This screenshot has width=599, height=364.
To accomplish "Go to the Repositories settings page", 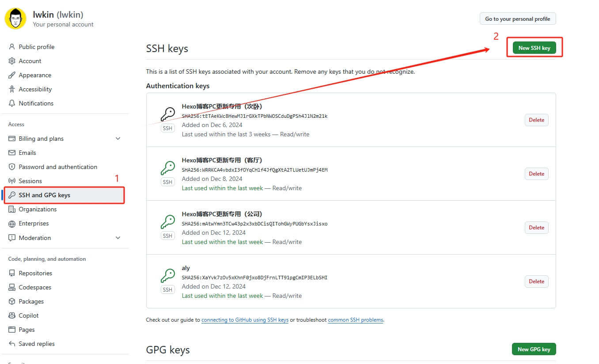I will pyautogui.click(x=35, y=273).
